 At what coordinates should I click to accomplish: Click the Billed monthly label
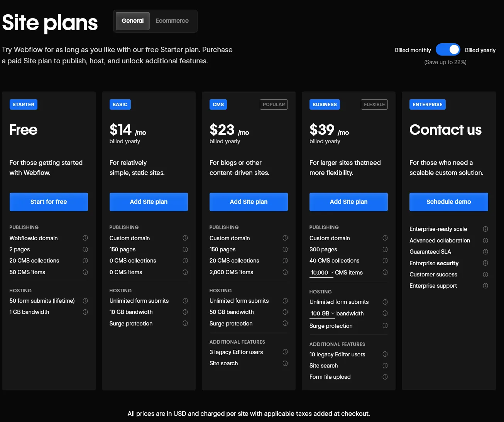(413, 50)
